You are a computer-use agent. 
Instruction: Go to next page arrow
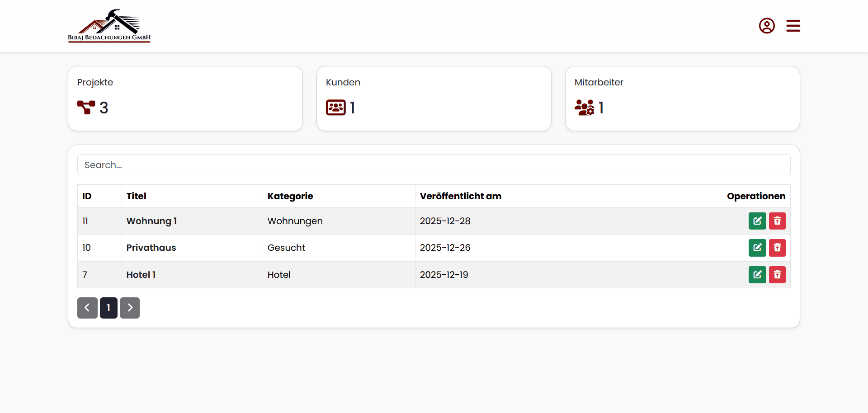click(130, 308)
